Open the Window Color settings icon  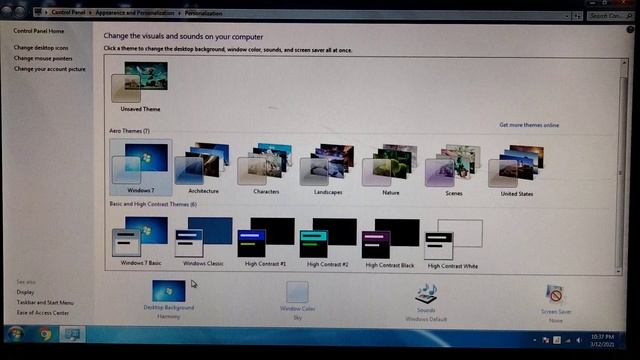pyautogui.click(x=297, y=292)
